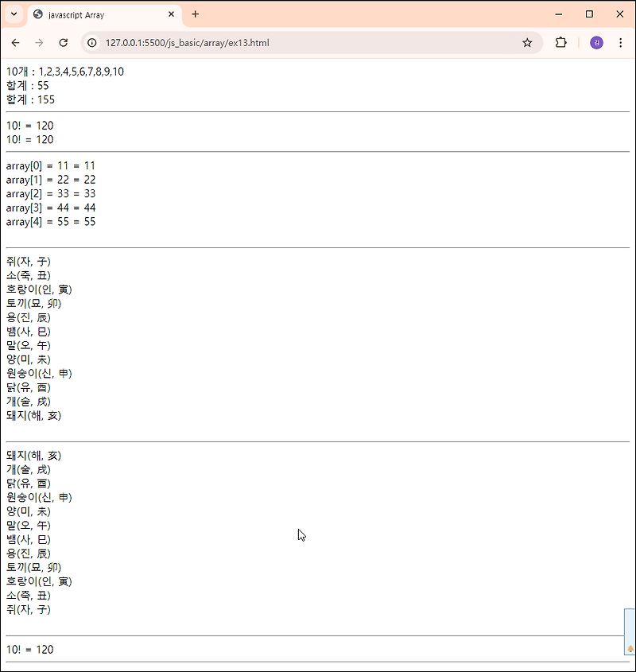Open the profile avatar icon
636x672 pixels.
point(596,43)
